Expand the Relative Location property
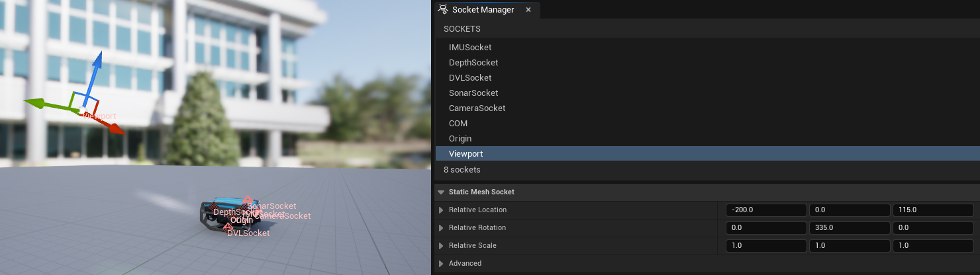The width and height of the screenshot is (980, 275). click(x=442, y=210)
